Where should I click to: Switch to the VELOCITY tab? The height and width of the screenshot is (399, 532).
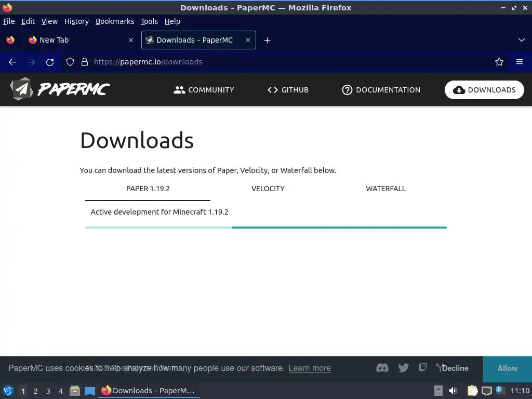(x=268, y=189)
